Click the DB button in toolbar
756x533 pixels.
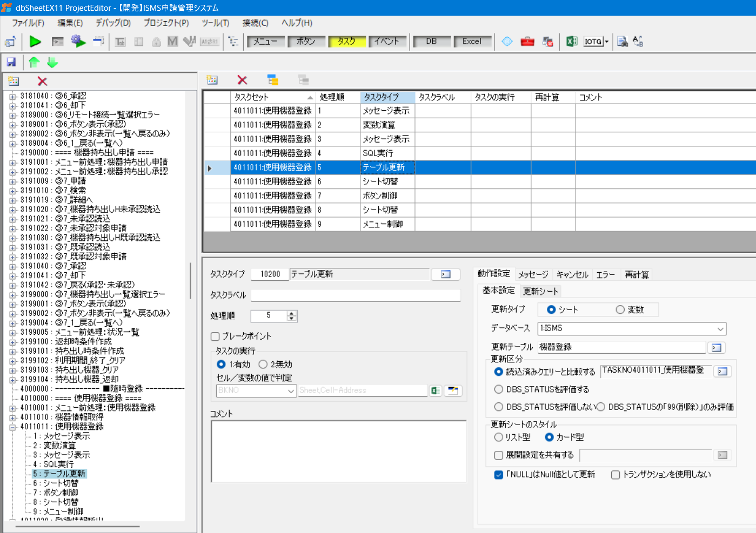431,41
